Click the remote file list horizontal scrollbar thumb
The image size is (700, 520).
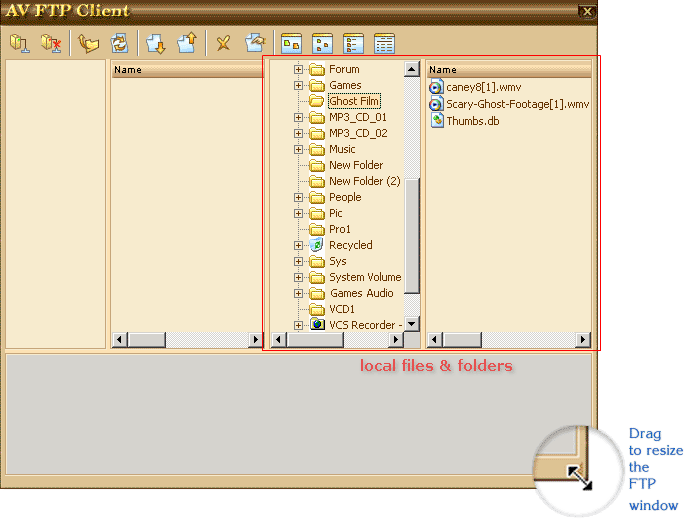[x=147, y=340]
